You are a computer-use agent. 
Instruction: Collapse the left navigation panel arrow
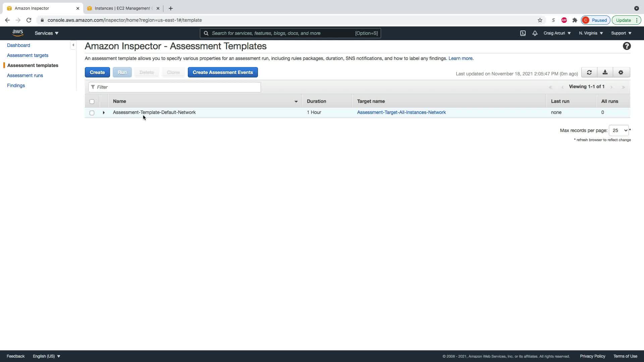(x=73, y=45)
